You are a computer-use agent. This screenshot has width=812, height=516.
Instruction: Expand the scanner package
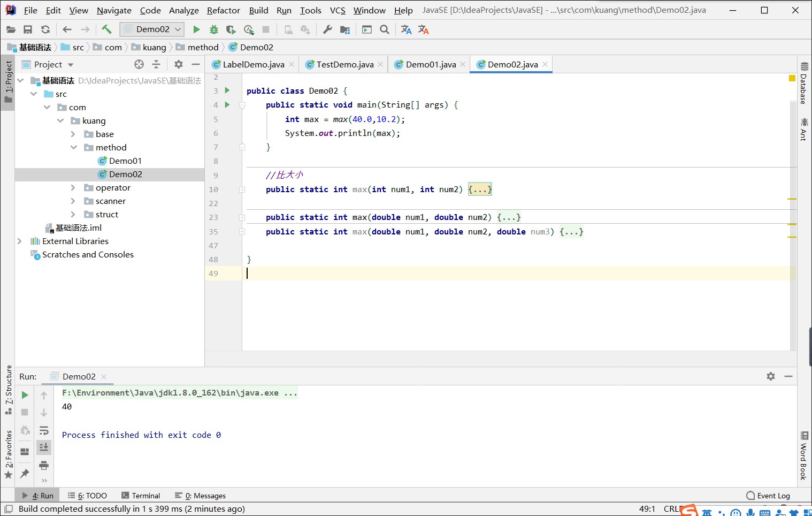point(73,201)
